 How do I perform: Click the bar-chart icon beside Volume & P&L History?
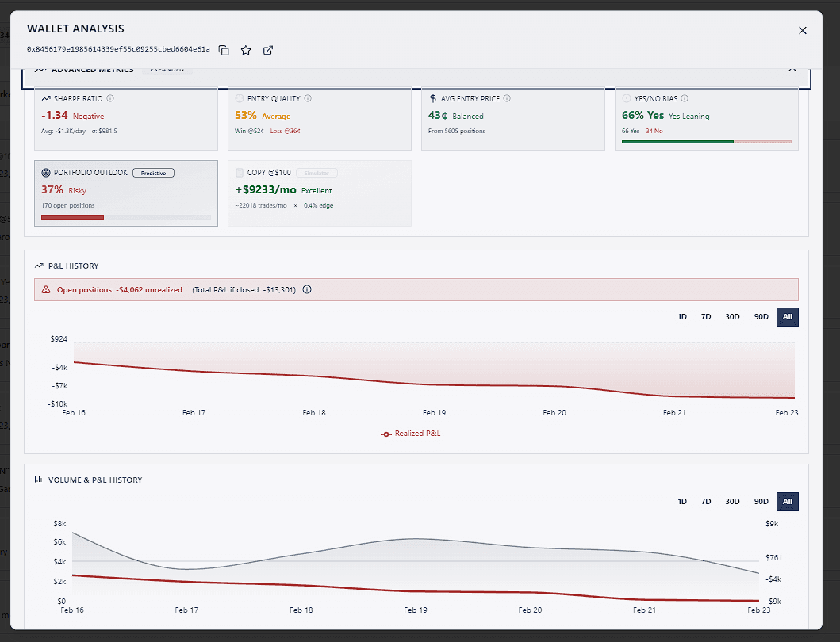(38, 480)
